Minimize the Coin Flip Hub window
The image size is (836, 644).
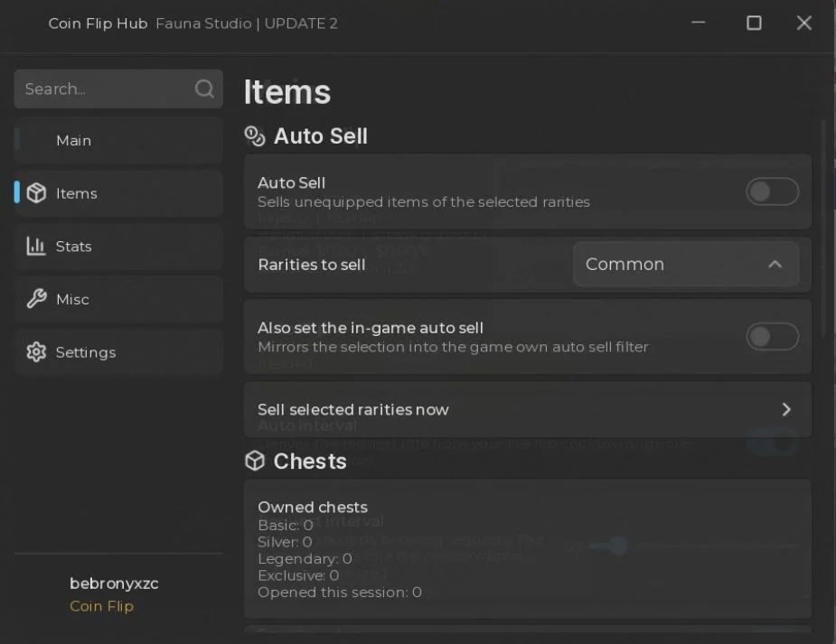pyautogui.click(x=699, y=23)
